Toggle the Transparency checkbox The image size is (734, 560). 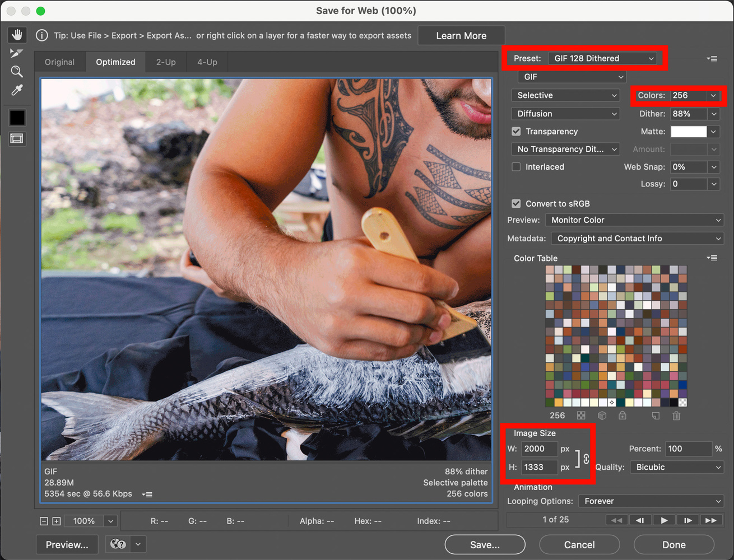pyautogui.click(x=516, y=132)
